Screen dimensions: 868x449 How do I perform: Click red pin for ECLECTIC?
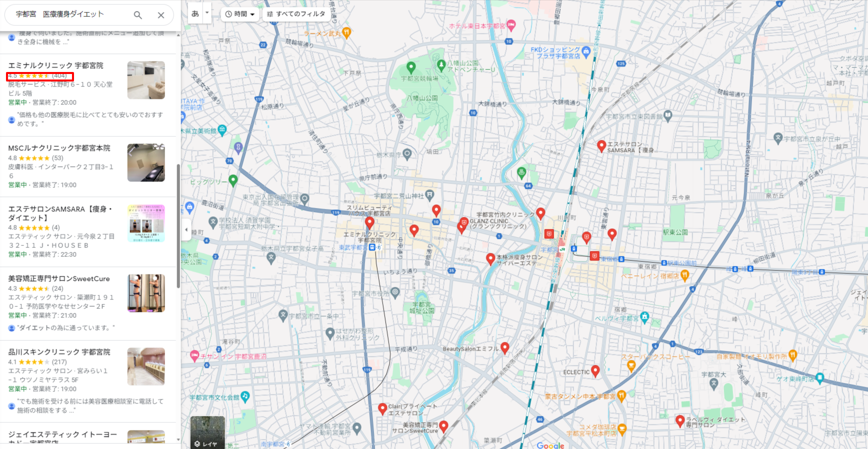[595, 371]
